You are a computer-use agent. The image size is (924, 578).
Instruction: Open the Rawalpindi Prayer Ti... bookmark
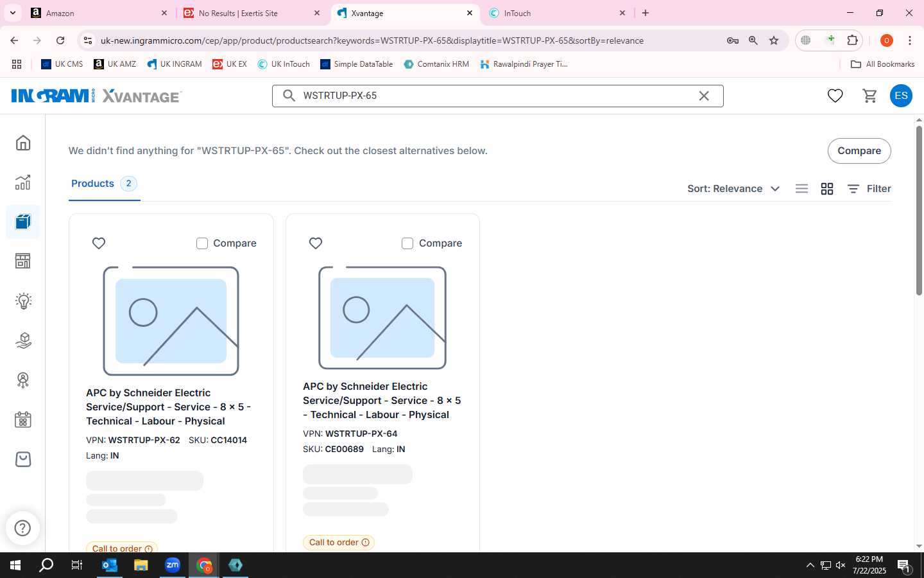click(x=524, y=64)
